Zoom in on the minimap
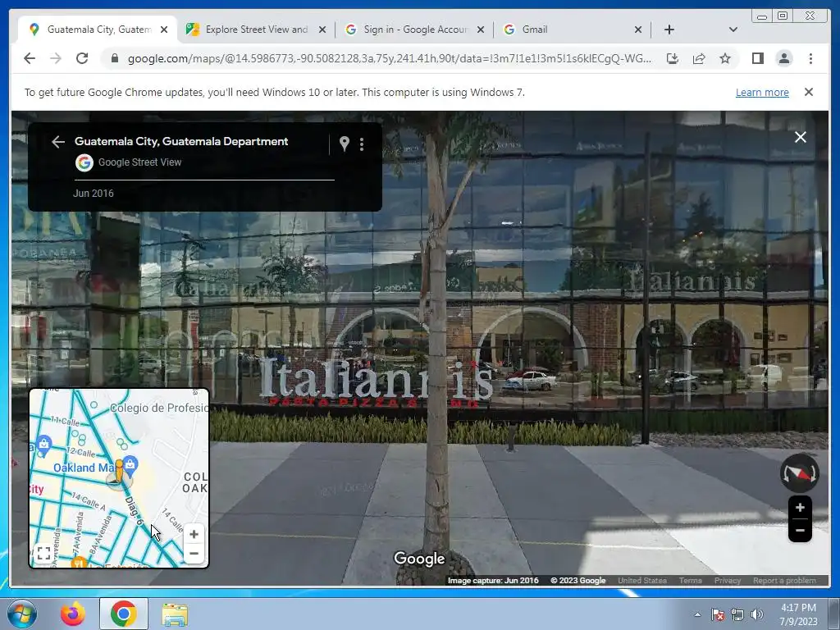The width and height of the screenshot is (840, 630). (194, 534)
